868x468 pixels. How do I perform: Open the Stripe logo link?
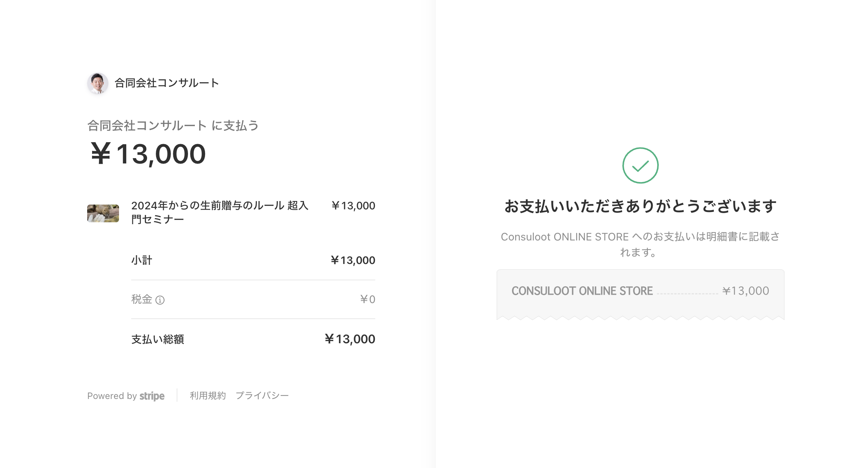pos(152,396)
